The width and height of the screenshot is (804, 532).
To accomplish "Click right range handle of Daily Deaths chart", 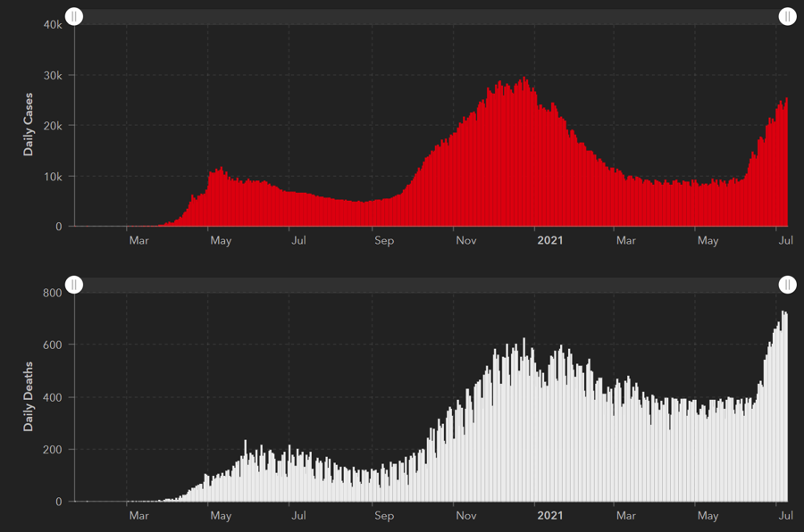I will pyautogui.click(x=787, y=285).
